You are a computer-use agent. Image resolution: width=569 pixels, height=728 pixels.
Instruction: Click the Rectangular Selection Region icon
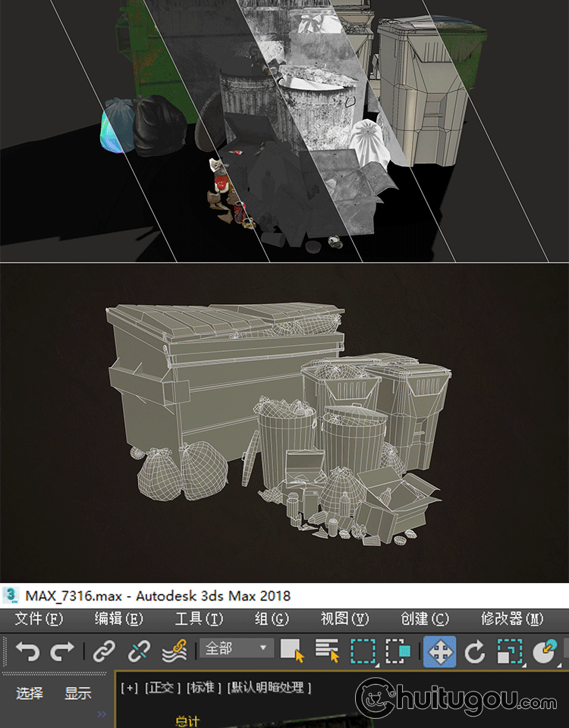pos(363,651)
